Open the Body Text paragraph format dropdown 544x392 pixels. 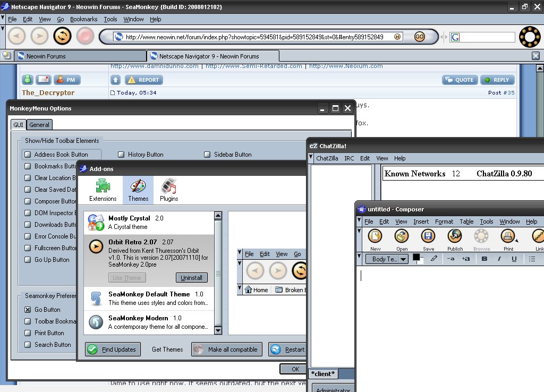387,259
